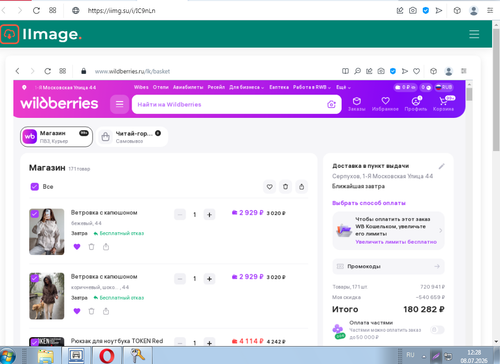Viewport: 500px width, 364px height.
Task: Increase quantity of beige Ветровка
Action: [209, 214]
